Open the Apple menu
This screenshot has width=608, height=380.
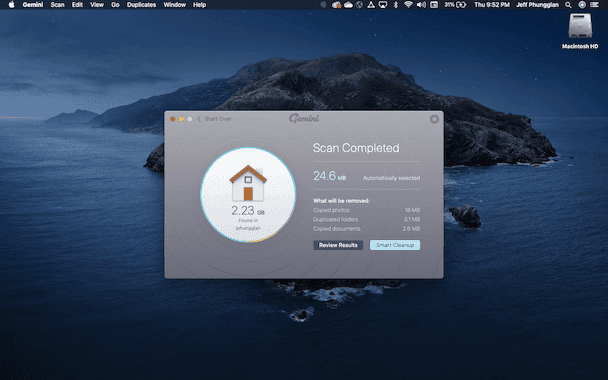click(11, 5)
